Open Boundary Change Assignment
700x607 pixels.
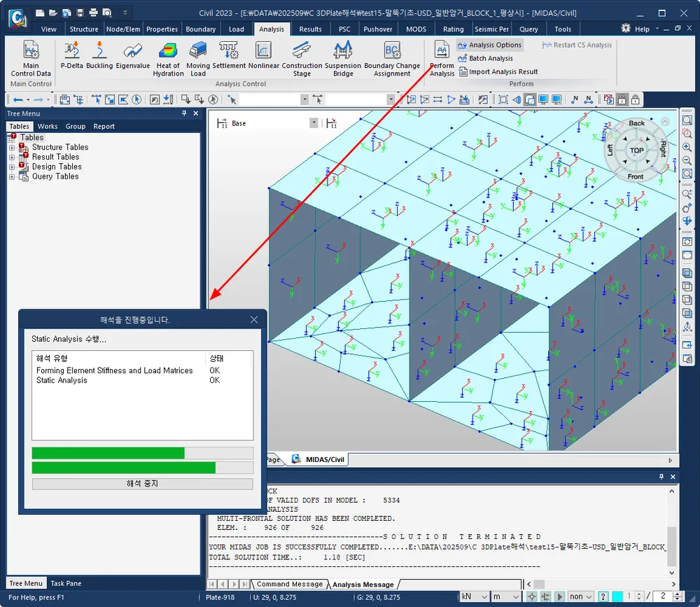coord(392,59)
